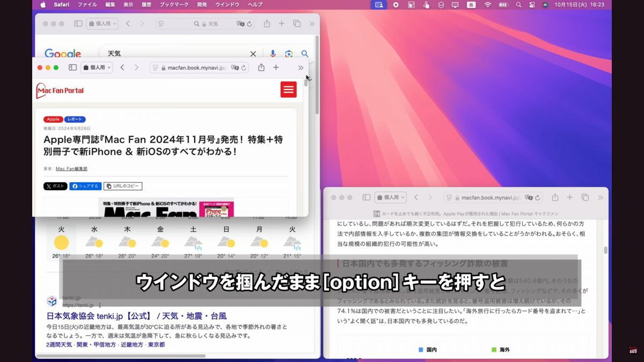The width and height of the screenshot is (644, 362).
Task: Reload the lower-right article window page
Action: pos(538,197)
